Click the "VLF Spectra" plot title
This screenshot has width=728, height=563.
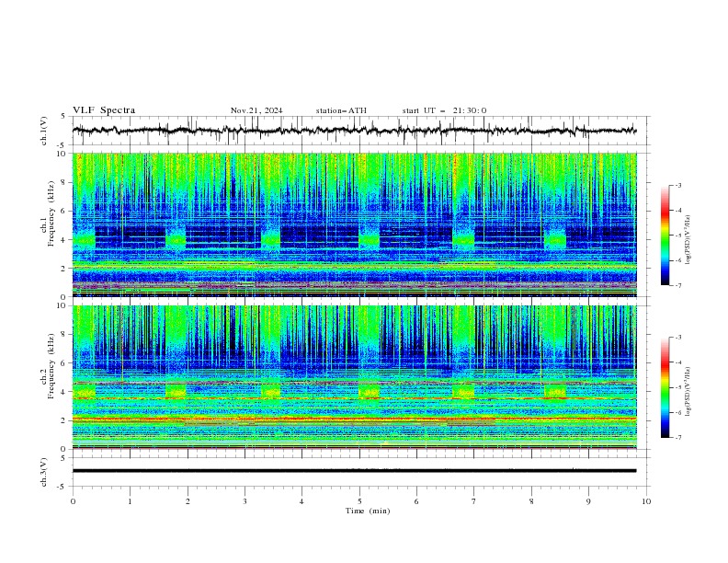point(104,110)
